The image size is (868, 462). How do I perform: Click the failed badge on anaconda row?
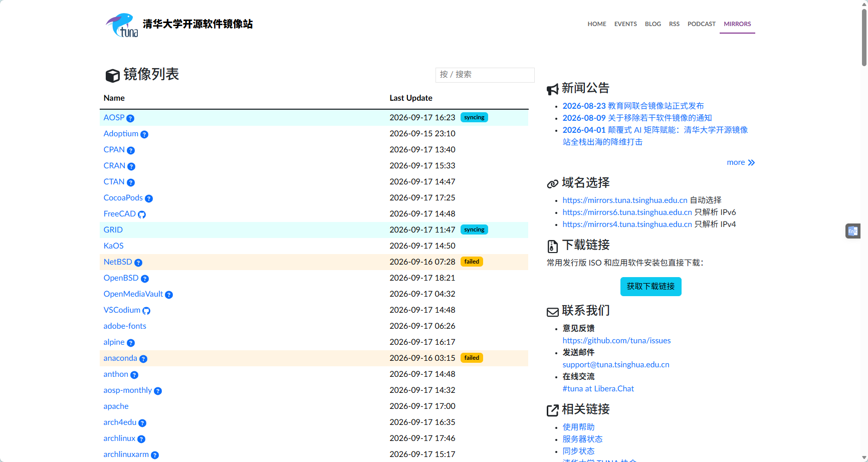click(472, 358)
